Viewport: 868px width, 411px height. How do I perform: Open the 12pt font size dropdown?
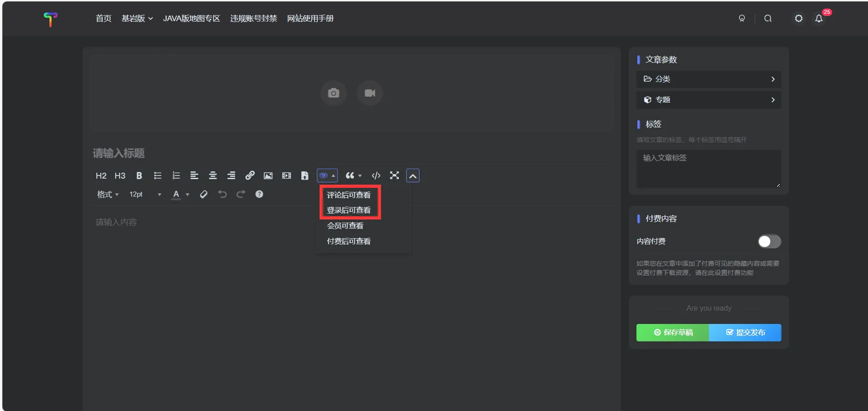pos(145,194)
